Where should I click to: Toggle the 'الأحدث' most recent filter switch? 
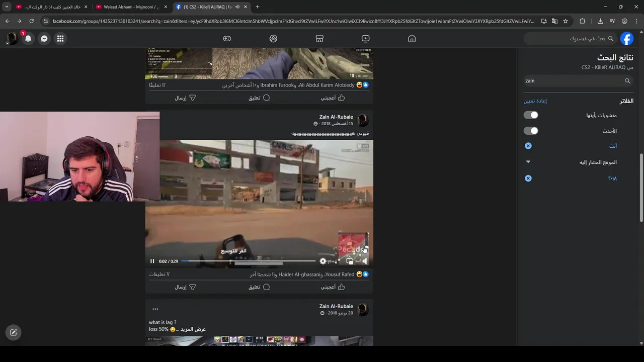(x=531, y=131)
